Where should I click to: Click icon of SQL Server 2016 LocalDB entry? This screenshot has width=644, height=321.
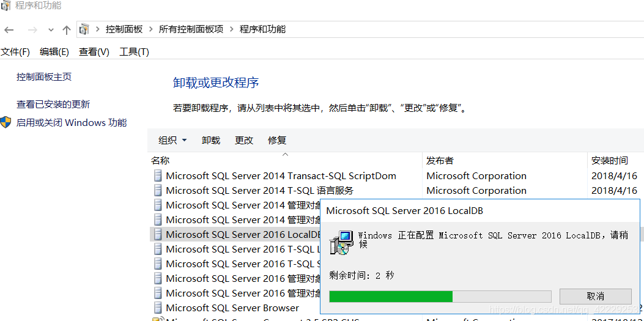(157, 234)
